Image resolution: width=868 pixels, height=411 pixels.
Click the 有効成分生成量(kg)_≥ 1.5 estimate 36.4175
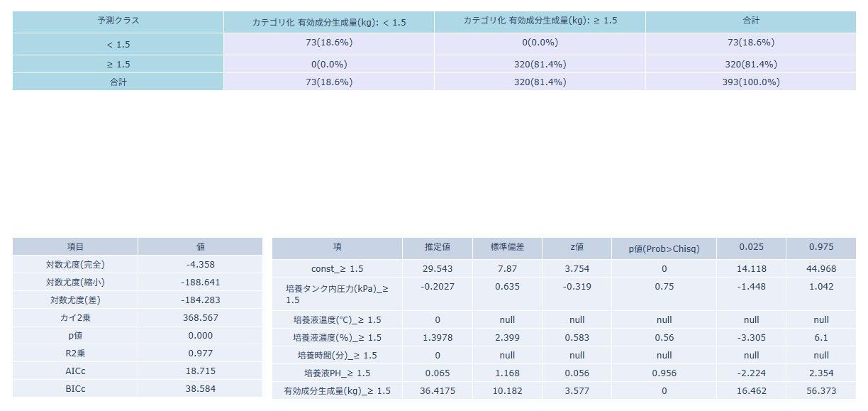437,390
